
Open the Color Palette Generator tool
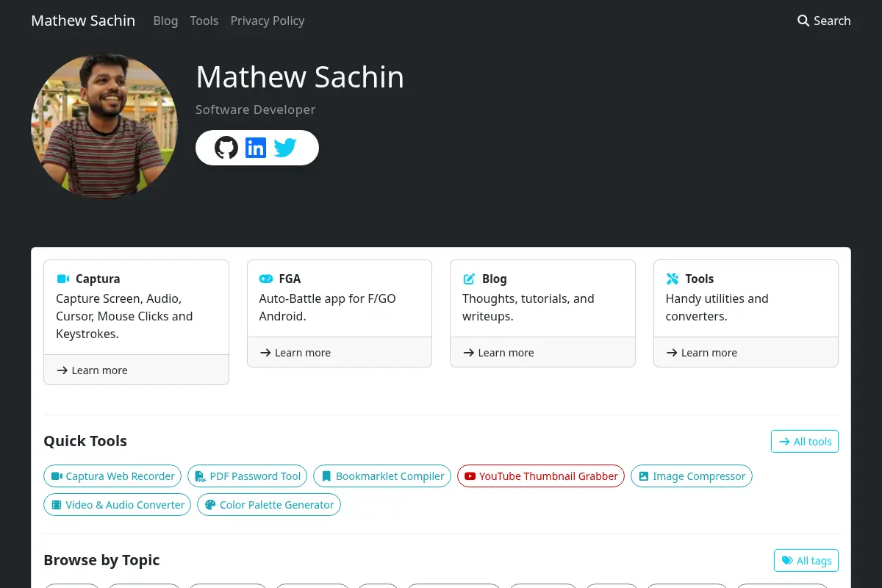pos(269,504)
